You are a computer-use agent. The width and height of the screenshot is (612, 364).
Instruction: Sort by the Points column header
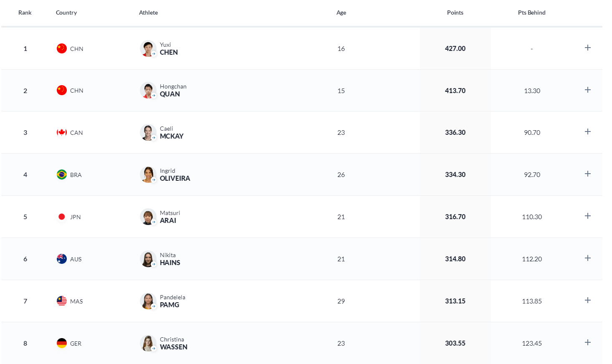[455, 13]
